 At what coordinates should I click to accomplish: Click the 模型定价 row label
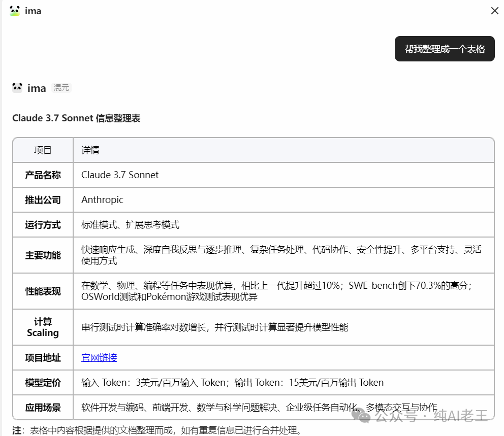[x=43, y=383]
